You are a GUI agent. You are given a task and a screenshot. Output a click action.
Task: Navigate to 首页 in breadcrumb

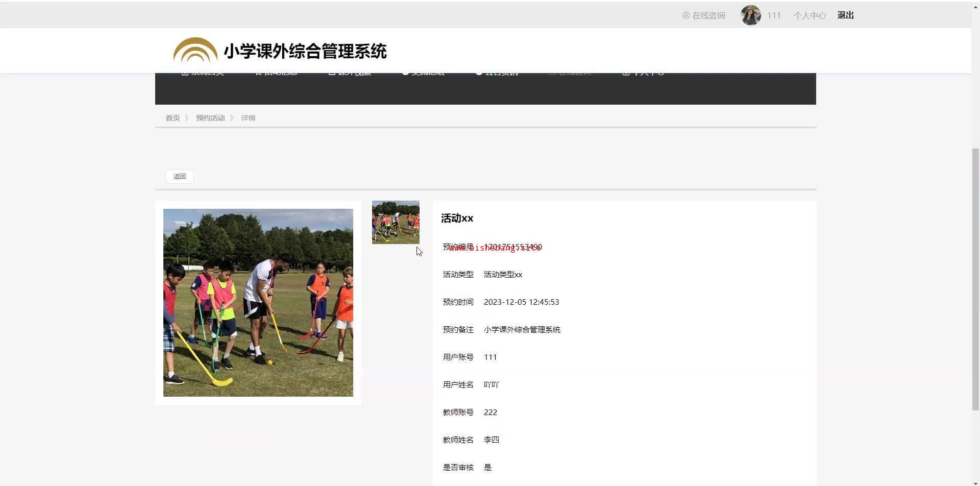tap(173, 118)
